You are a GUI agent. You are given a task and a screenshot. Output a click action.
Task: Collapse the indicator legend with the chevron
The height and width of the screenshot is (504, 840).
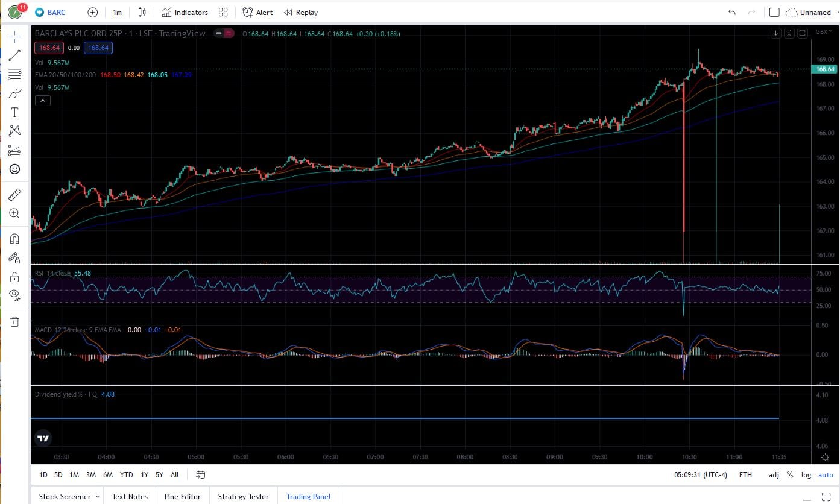42,101
